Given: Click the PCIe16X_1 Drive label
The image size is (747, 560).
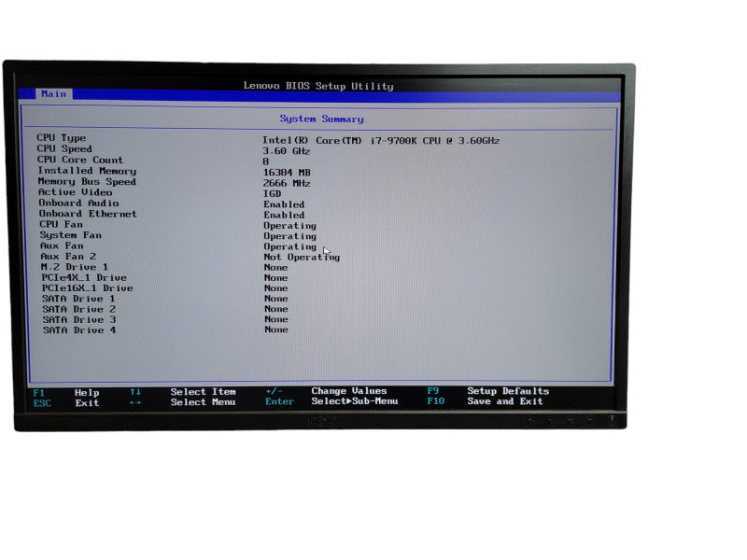Looking at the screenshot, I should tap(87, 288).
